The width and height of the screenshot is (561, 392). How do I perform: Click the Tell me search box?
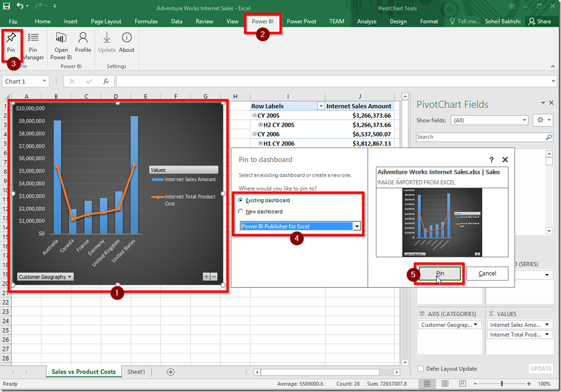464,21
